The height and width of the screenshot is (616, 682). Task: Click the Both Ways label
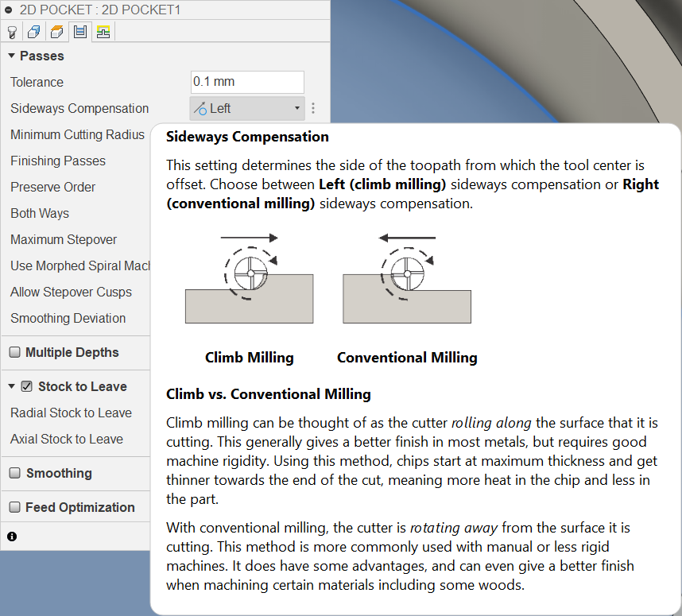(x=40, y=214)
